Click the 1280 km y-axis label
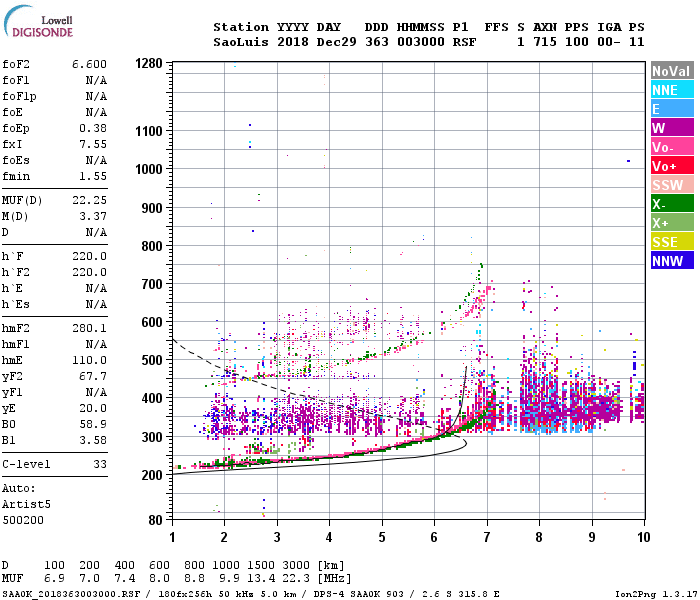Screen dimensions: 700x600 coord(149,63)
